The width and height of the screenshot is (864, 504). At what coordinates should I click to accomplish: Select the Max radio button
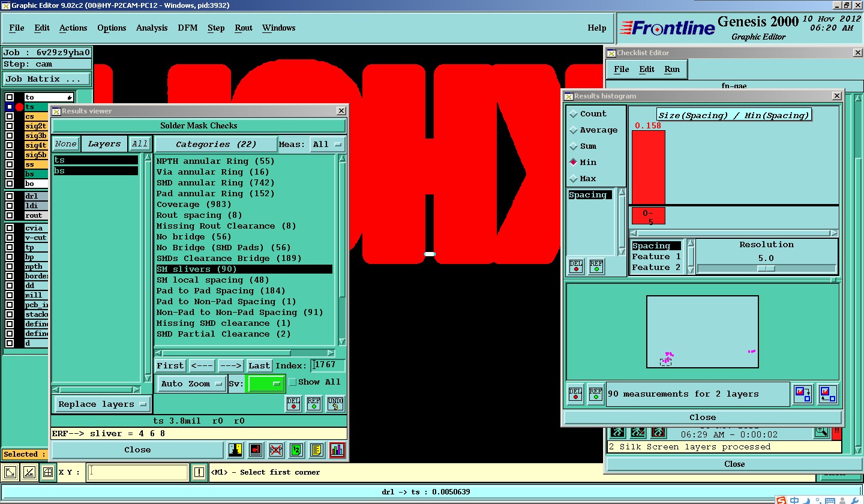point(574,178)
